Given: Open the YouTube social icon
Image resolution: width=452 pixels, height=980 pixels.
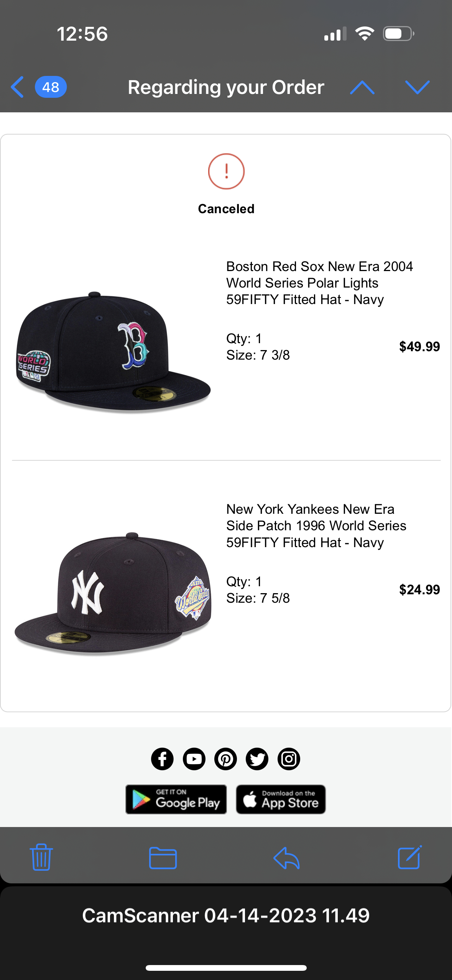Looking at the screenshot, I should pos(194,759).
